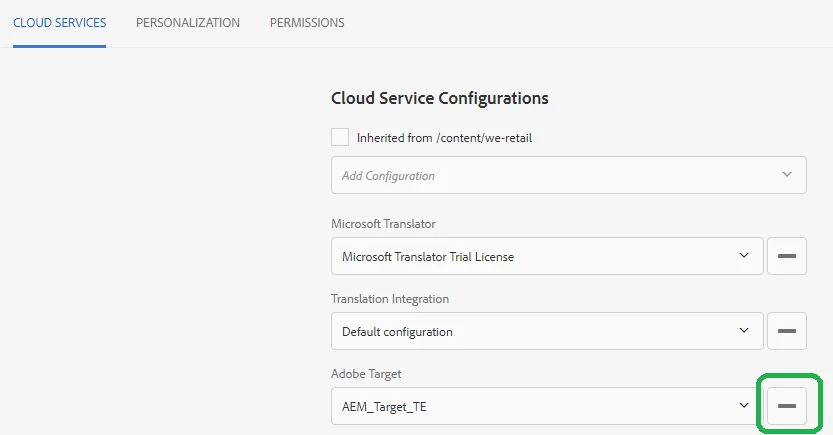This screenshot has height=435, width=833.
Task: Open the Permissions tab
Action: pos(307,22)
